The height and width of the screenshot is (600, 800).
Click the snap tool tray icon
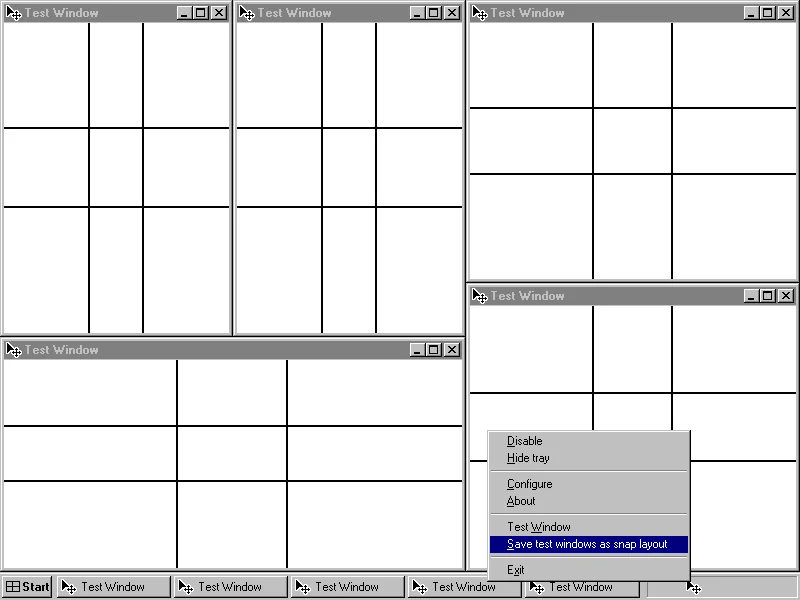(x=694, y=587)
